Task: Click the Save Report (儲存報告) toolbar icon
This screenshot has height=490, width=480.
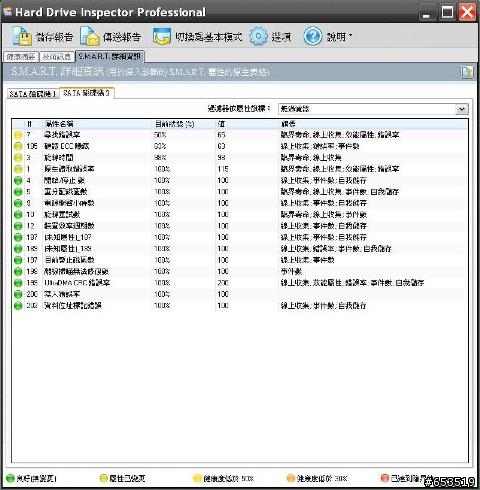Action: (x=22, y=36)
